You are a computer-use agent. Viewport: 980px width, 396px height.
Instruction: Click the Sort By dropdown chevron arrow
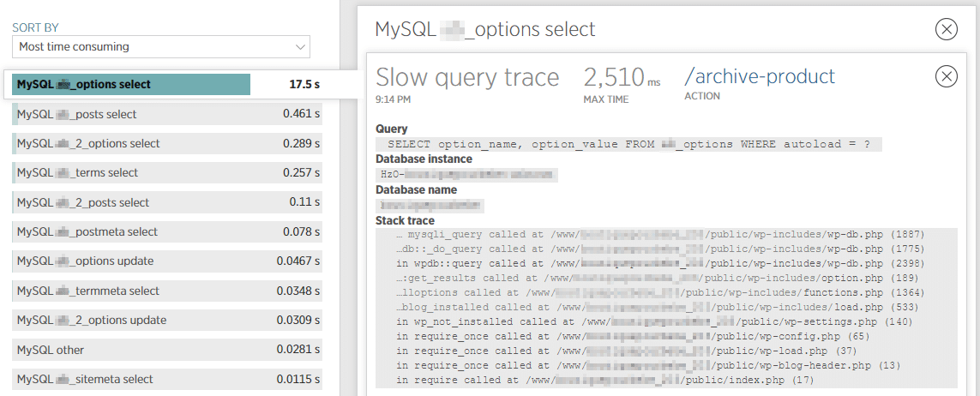tap(299, 47)
